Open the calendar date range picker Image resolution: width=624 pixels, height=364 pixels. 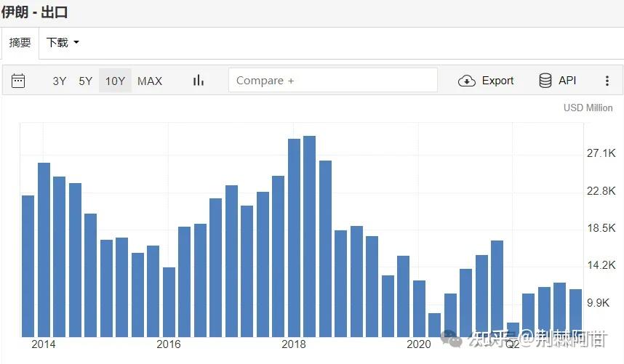coord(18,81)
